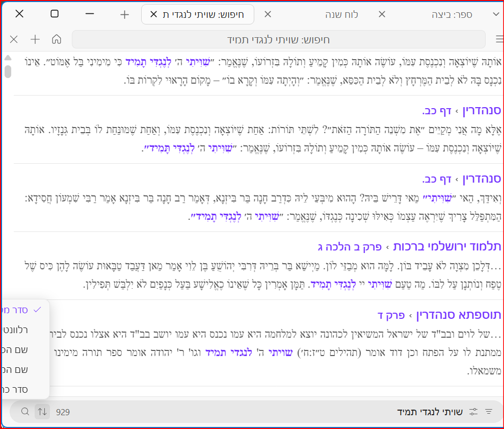Screen dimensions: 504x429
Task: Toggle the sort-order arrows button in search bar
Action: point(42,412)
